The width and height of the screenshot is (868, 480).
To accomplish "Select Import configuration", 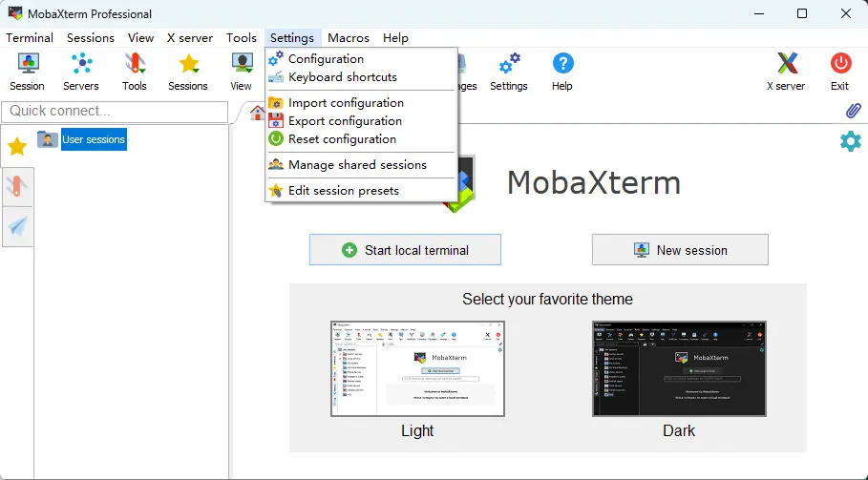I will [x=362, y=103].
